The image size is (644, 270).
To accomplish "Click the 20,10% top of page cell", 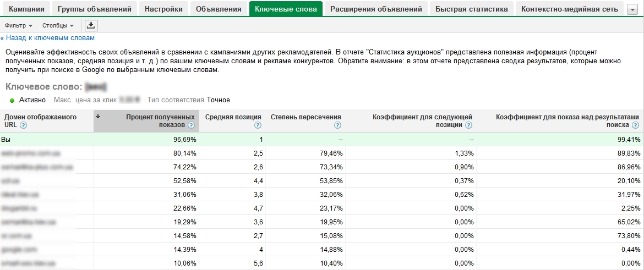I will 629,181.
